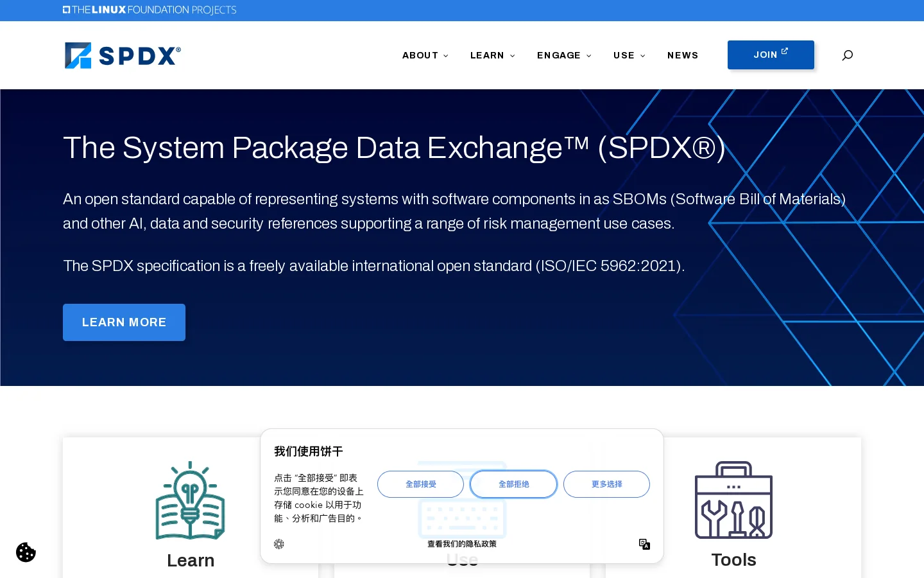Click the Learn More button
924x578 pixels.
[x=124, y=322]
